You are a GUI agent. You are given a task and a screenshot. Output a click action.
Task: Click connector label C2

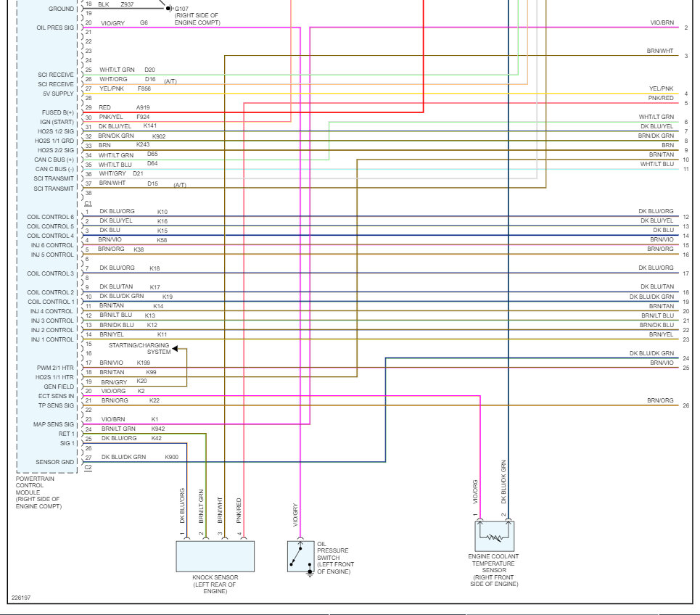88,467
